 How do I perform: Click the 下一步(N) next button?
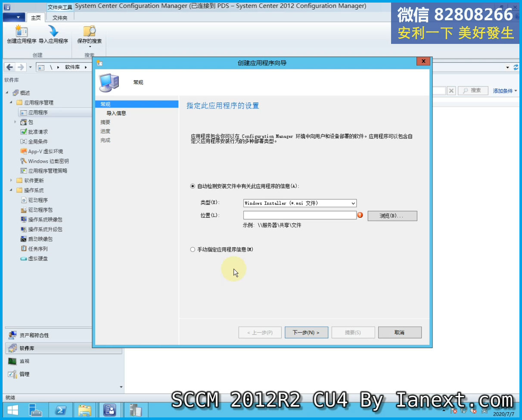306,333
